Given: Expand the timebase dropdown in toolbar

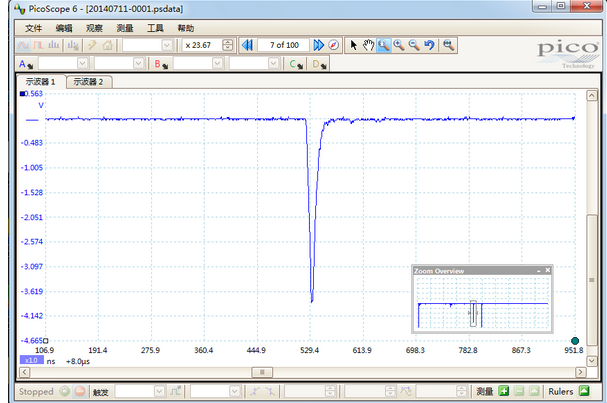Looking at the screenshot, I should pos(166,45).
